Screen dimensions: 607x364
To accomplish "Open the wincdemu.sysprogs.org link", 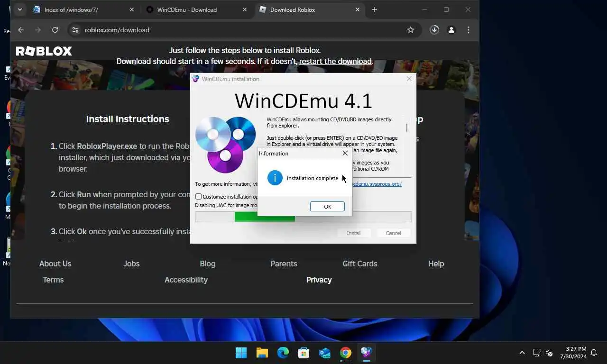I will tap(377, 184).
